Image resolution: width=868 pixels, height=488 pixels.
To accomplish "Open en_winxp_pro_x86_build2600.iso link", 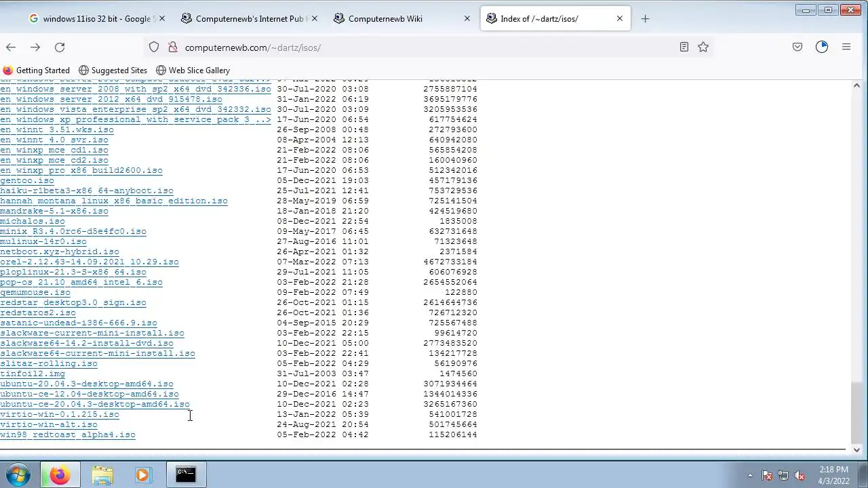I will [x=81, y=170].
